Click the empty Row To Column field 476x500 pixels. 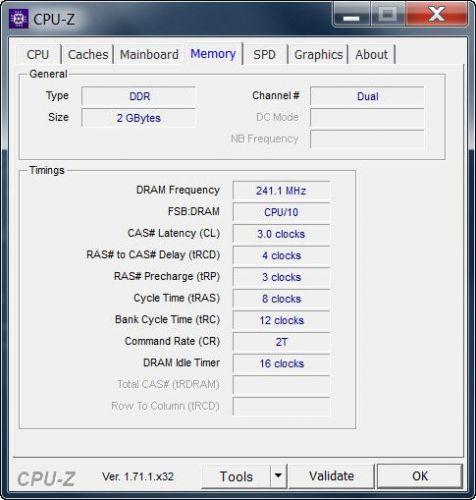point(281,406)
